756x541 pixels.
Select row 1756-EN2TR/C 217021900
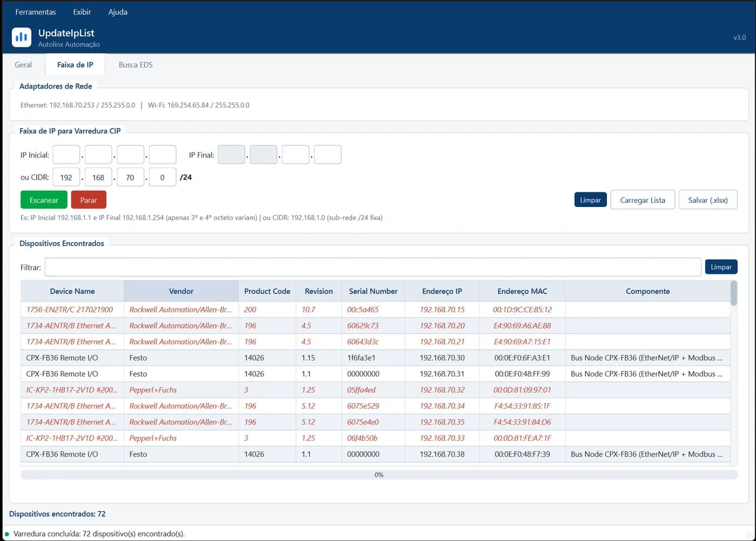coord(375,310)
